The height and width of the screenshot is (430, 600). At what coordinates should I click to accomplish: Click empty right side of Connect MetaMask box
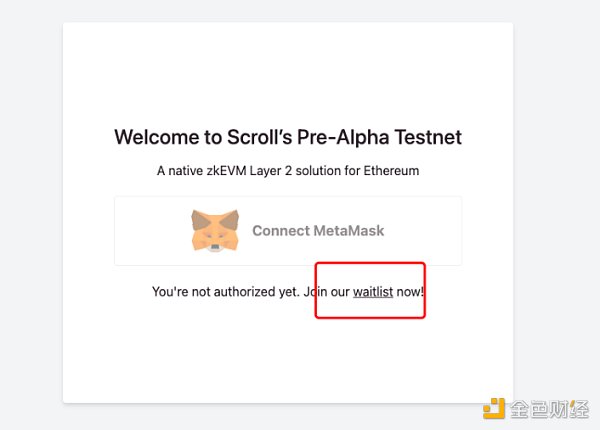[x=425, y=231]
